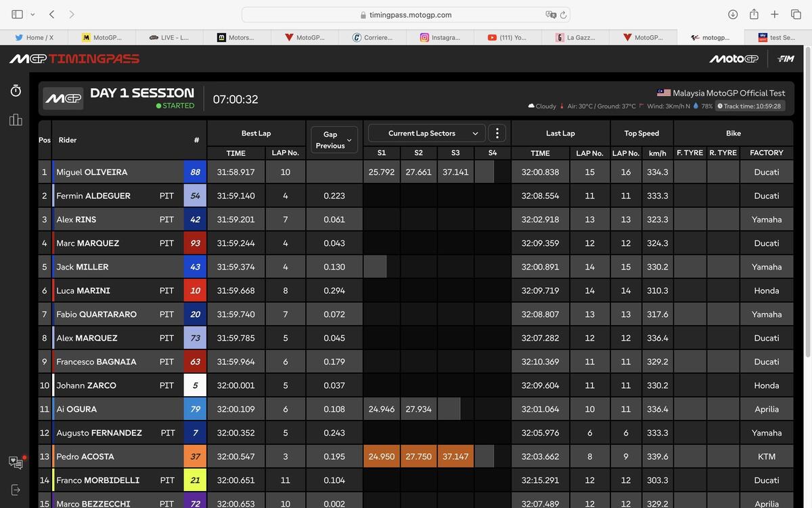Click the Safari share icon
812x508 pixels.
754,14
